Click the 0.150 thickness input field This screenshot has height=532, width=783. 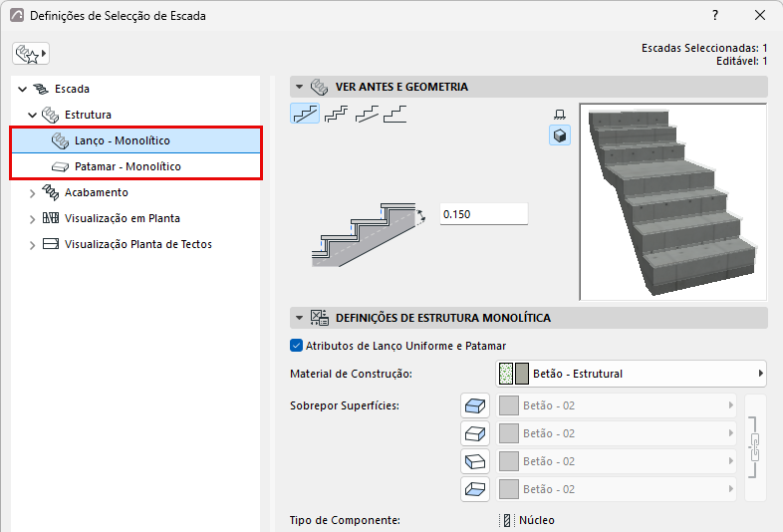coord(483,214)
